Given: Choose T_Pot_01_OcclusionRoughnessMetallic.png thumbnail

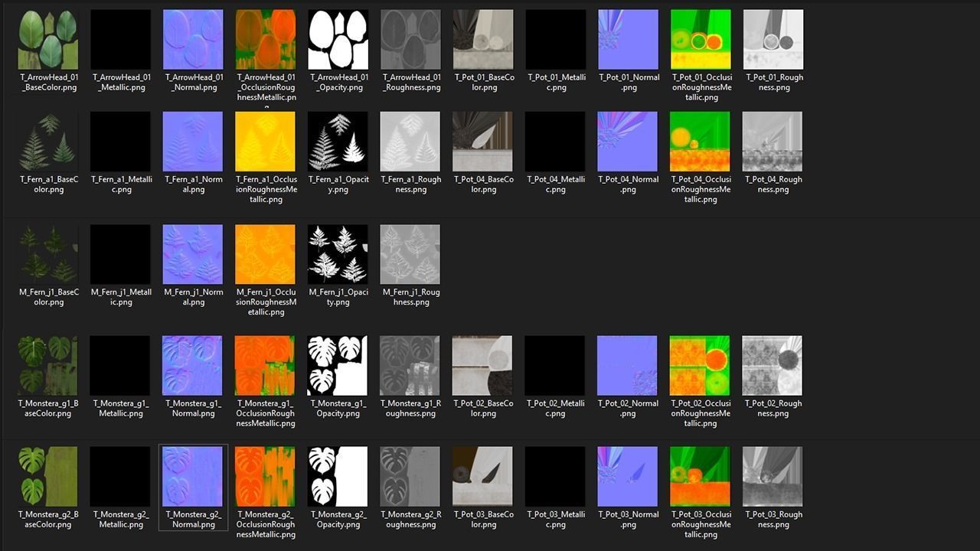Looking at the screenshot, I should click(x=701, y=40).
